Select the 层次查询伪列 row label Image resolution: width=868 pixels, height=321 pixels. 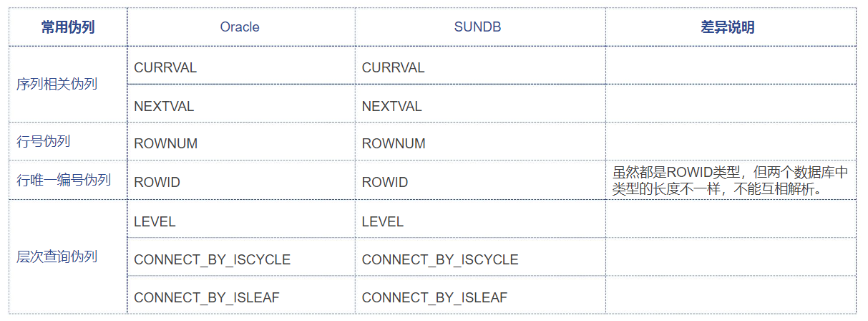coord(57,257)
